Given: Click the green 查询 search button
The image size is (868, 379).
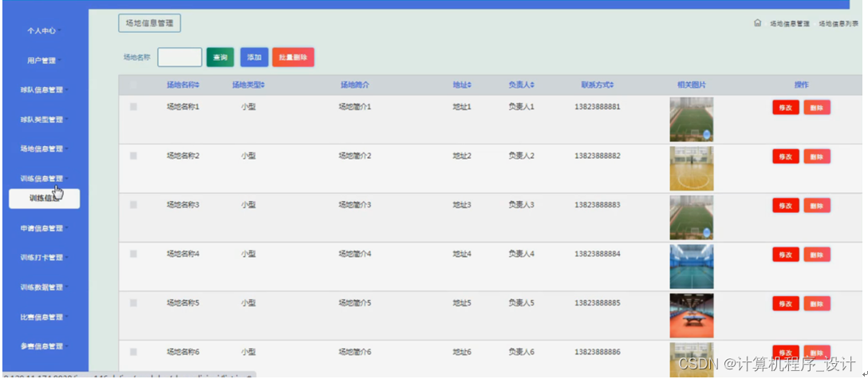Looking at the screenshot, I should pos(220,57).
